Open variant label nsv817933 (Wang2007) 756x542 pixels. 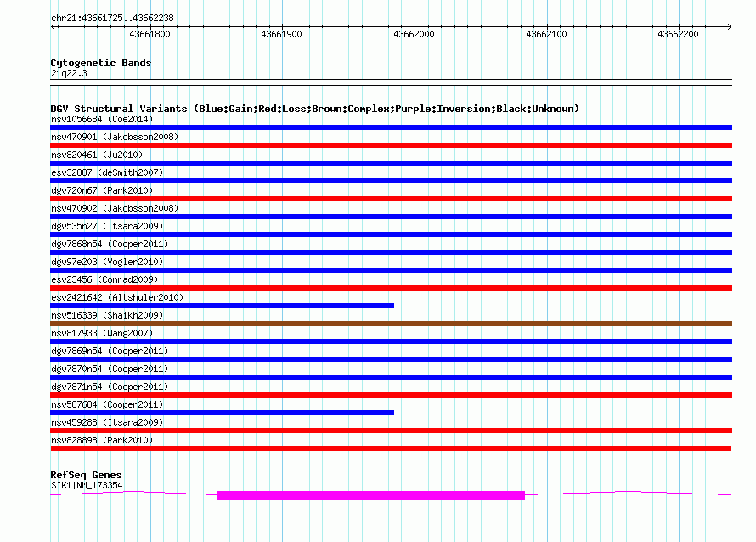click(102, 333)
